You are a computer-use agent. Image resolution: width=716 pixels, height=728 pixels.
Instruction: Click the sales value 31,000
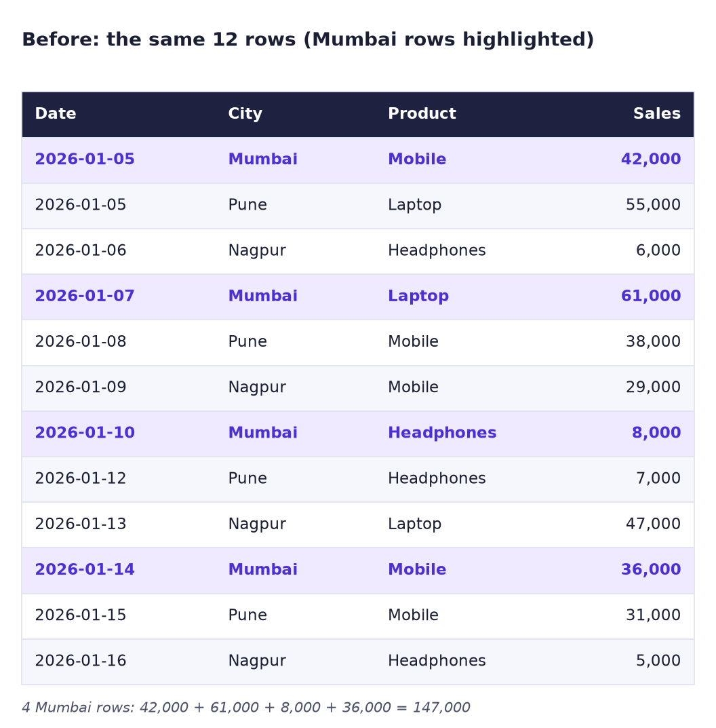click(x=653, y=615)
